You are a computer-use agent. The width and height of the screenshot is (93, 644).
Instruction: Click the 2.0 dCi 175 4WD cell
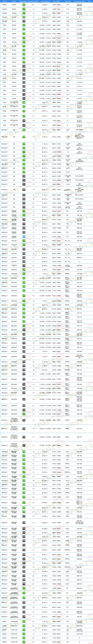click(68, 266)
